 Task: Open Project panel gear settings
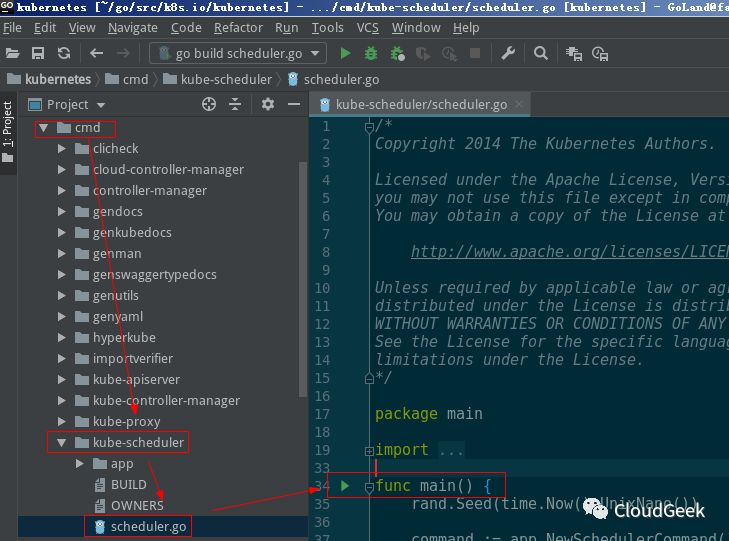[x=267, y=104]
